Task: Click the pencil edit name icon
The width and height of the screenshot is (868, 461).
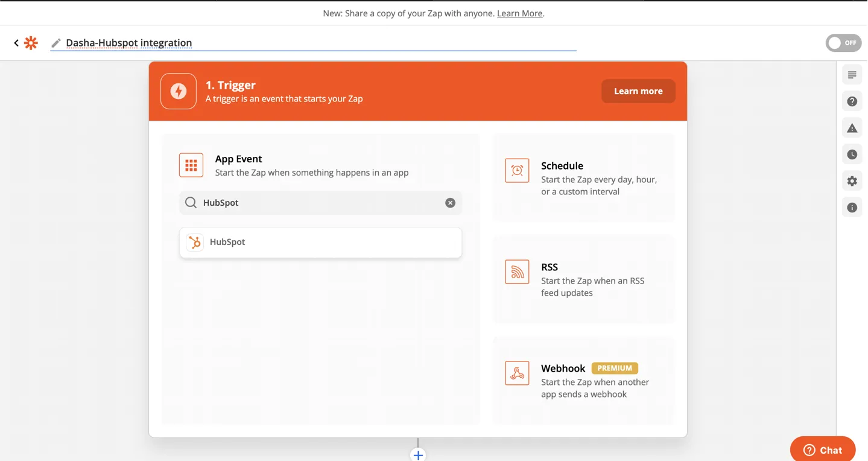Action: pos(56,43)
